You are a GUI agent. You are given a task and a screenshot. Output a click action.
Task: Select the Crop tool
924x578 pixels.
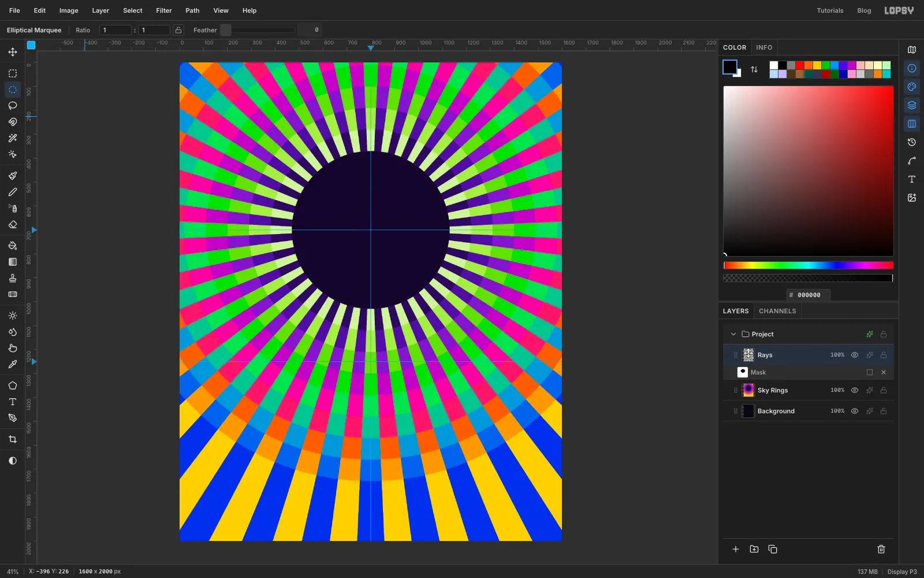(x=13, y=439)
